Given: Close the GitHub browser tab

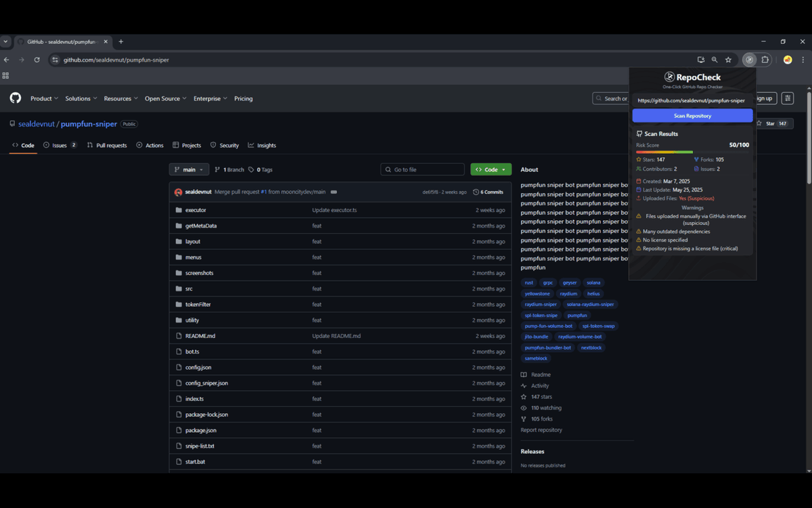Looking at the screenshot, I should [x=106, y=41].
